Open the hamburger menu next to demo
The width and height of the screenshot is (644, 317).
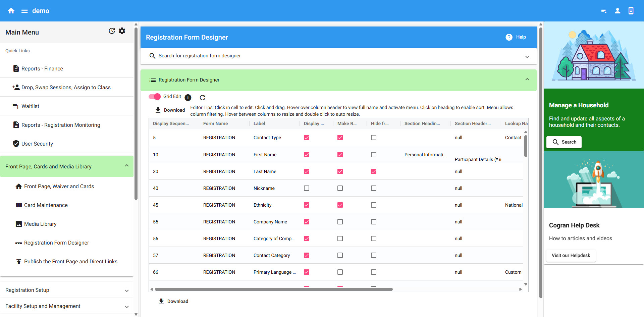24,11
